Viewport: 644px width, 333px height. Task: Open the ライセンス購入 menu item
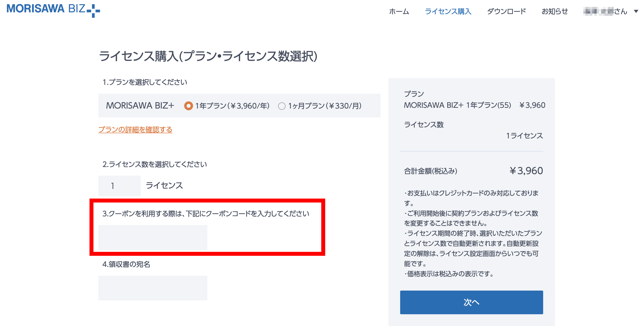point(448,11)
